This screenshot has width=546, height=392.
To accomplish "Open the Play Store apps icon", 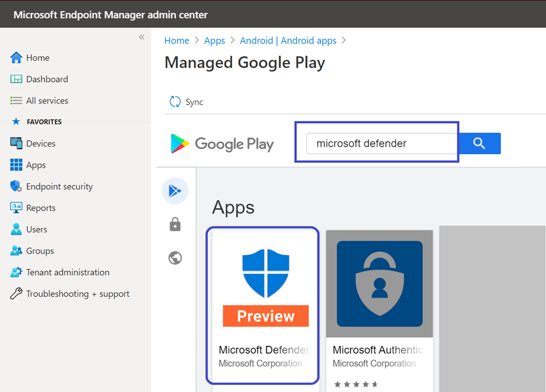I will point(175,191).
